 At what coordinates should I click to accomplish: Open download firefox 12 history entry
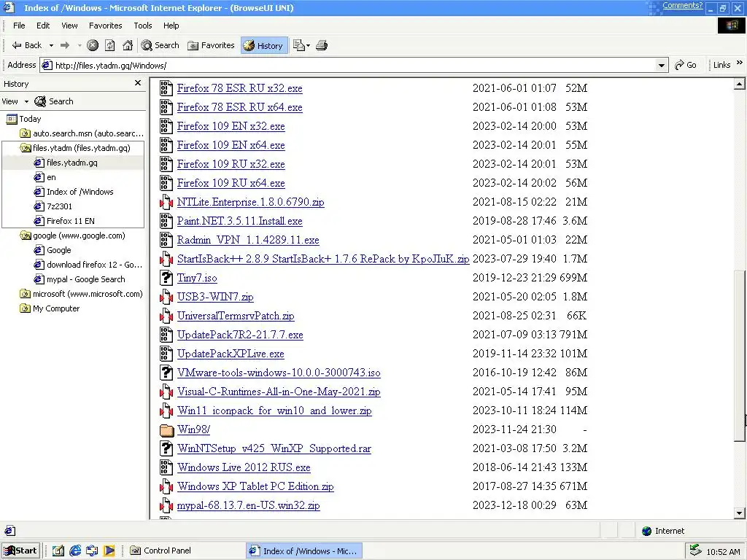pos(88,265)
